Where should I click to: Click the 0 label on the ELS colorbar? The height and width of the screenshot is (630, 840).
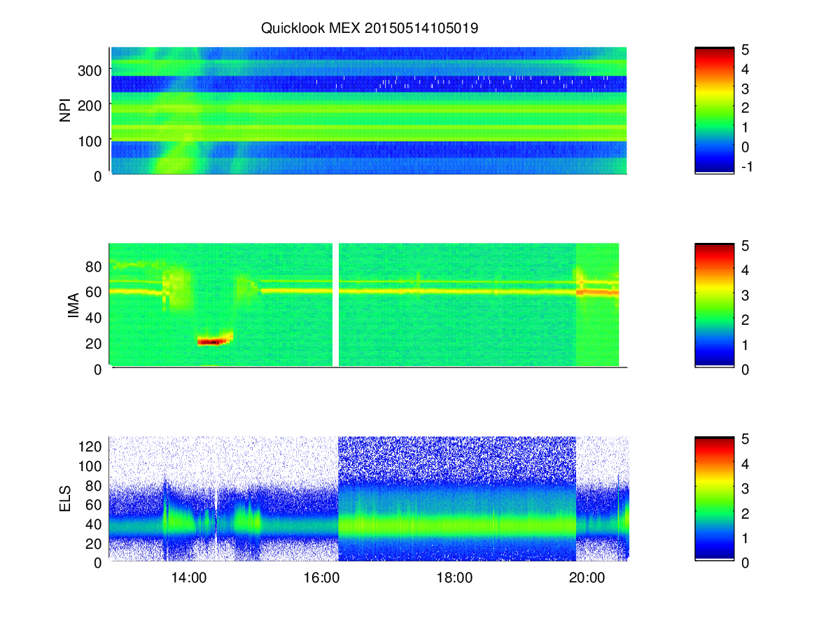tap(745, 562)
